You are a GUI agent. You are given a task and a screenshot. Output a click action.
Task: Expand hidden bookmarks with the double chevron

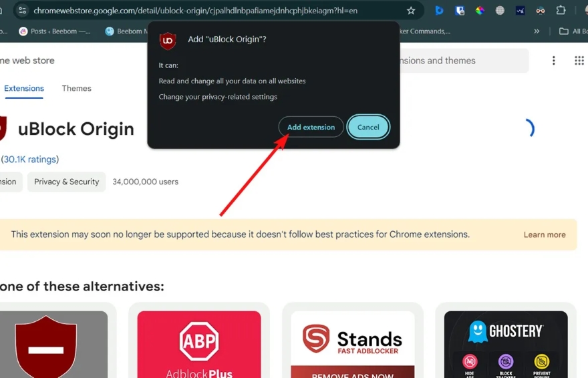tap(537, 31)
